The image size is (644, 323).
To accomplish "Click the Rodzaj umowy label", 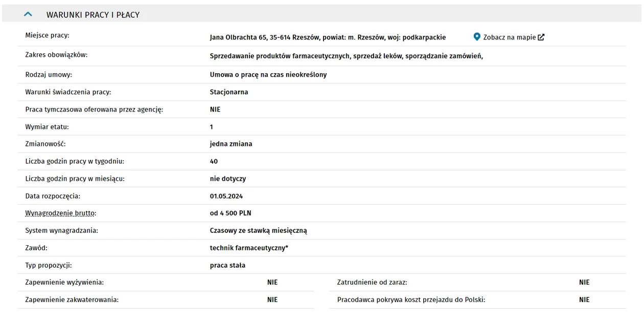I will pyautogui.click(x=49, y=75).
